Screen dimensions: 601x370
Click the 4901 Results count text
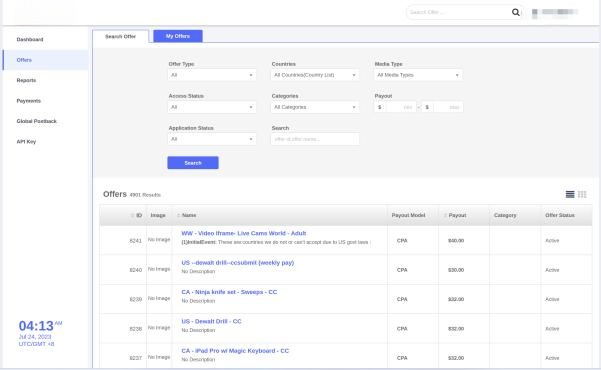tap(145, 195)
